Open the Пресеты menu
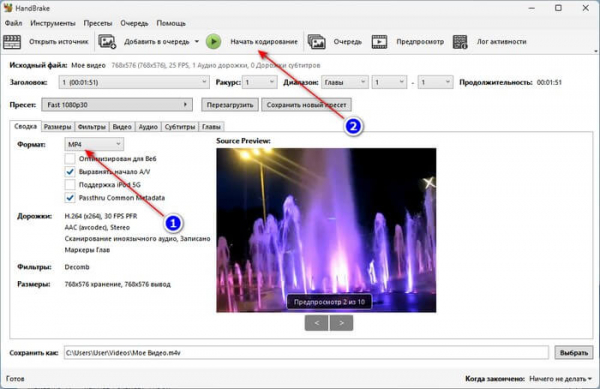The width and height of the screenshot is (600, 389). pos(98,23)
